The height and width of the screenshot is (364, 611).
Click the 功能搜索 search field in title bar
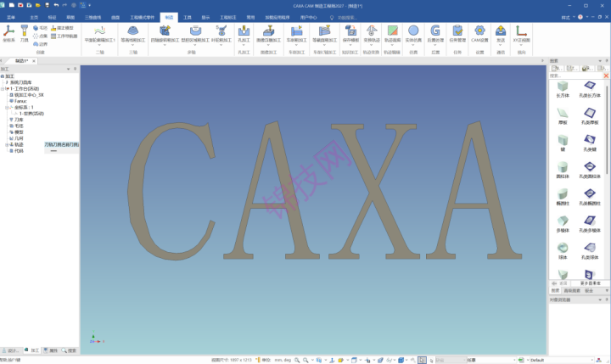(x=347, y=18)
